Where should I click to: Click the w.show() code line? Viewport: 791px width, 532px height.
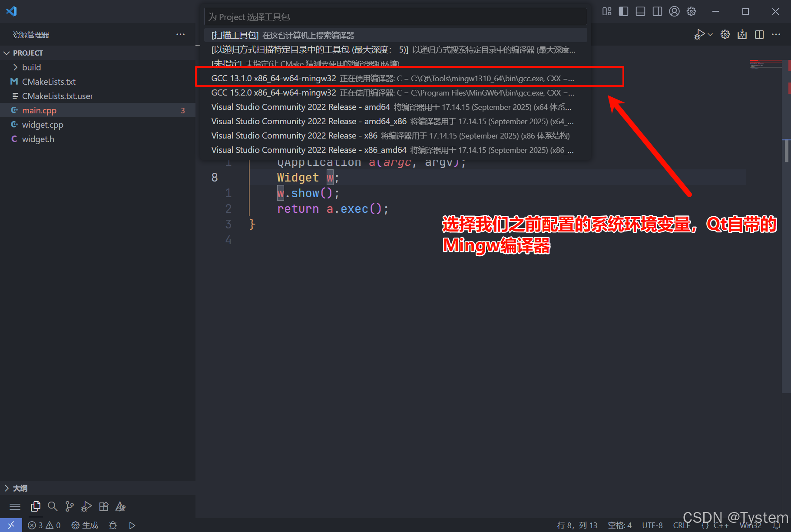pyautogui.click(x=308, y=193)
